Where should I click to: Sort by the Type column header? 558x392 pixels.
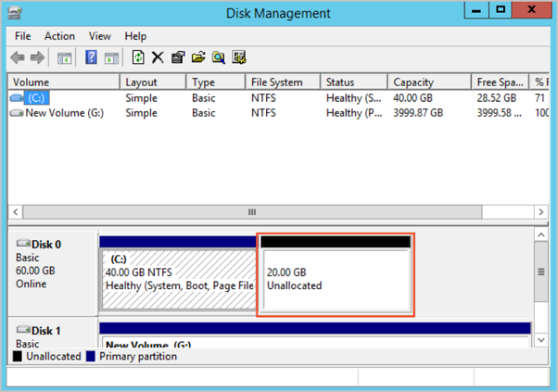(216, 82)
